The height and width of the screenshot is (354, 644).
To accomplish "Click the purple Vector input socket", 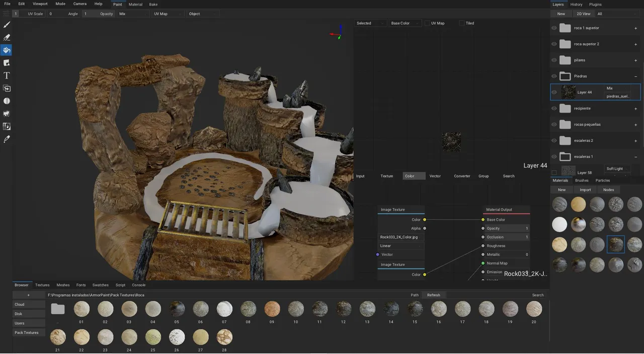I will [378, 254].
